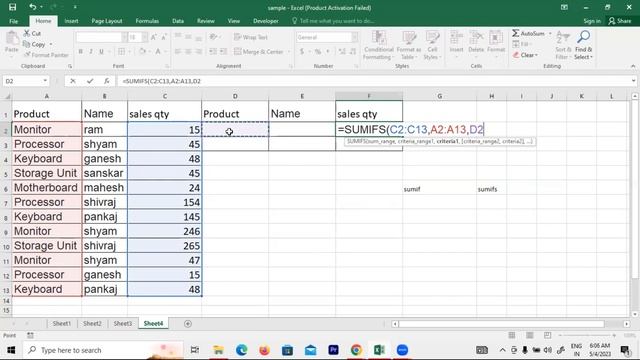Open AutoSum dropdown arrow
This screenshot has height=360, width=640.
(x=550, y=33)
